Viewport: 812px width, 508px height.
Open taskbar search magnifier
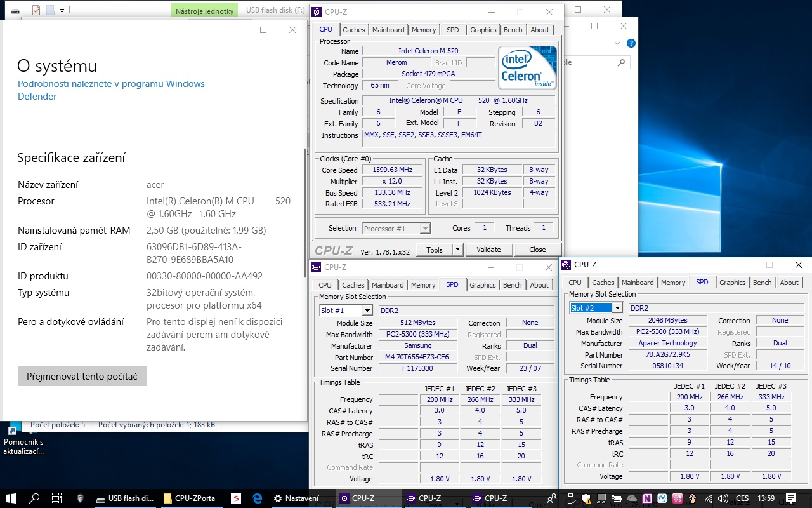click(35, 498)
